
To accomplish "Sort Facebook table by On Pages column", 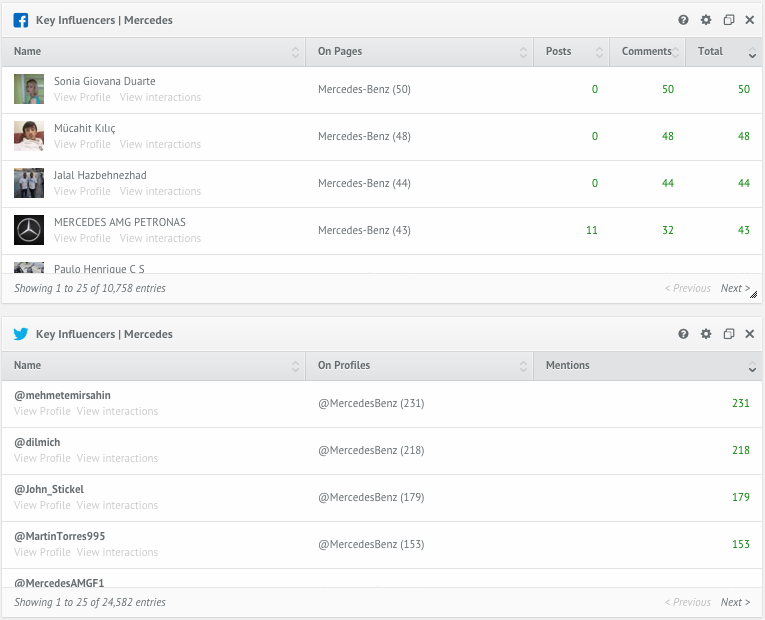I will pos(419,52).
